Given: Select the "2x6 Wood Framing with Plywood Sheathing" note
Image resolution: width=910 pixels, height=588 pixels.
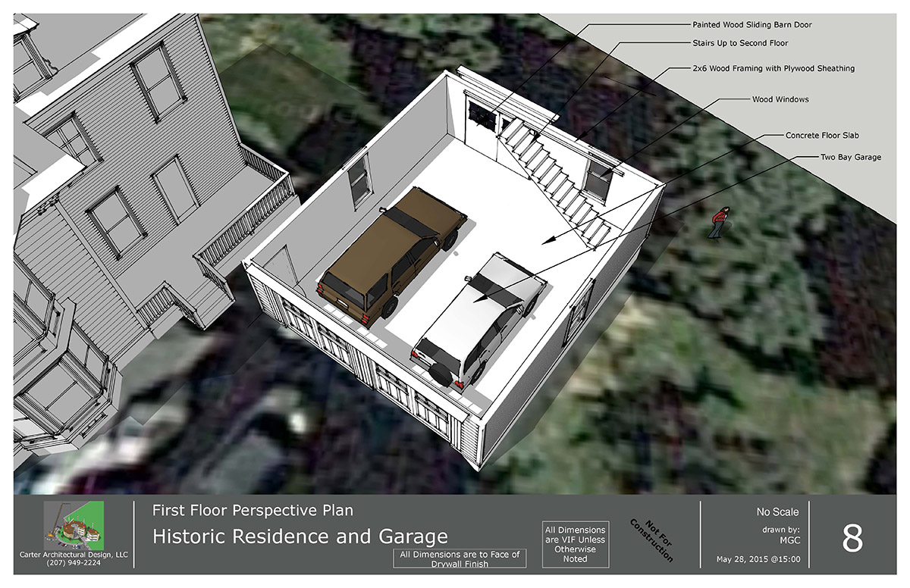Looking at the screenshot, I should tap(773, 68).
